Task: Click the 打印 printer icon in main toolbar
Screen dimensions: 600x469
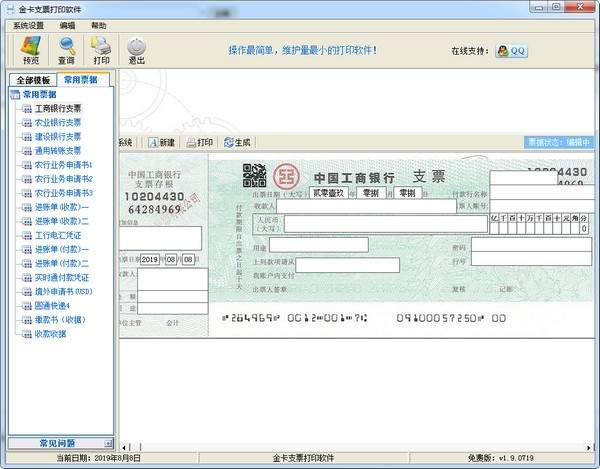Action: [101, 49]
